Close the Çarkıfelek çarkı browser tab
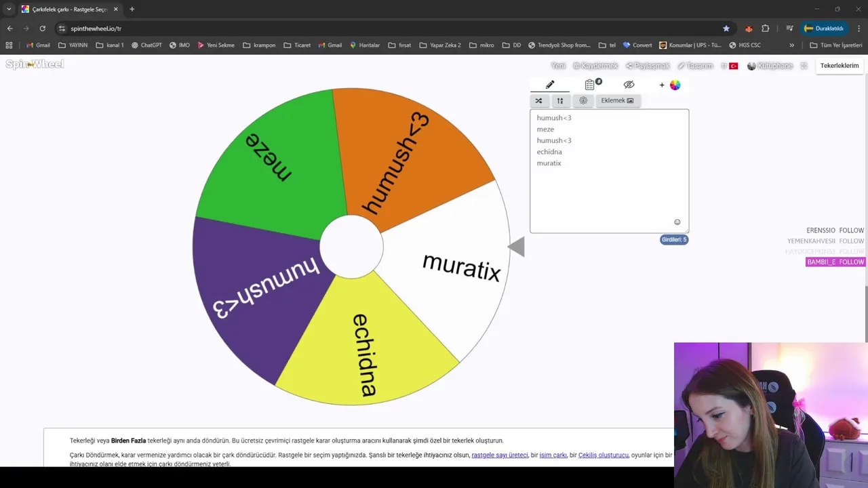The width and height of the screenshot is (868, 488). 115,9
